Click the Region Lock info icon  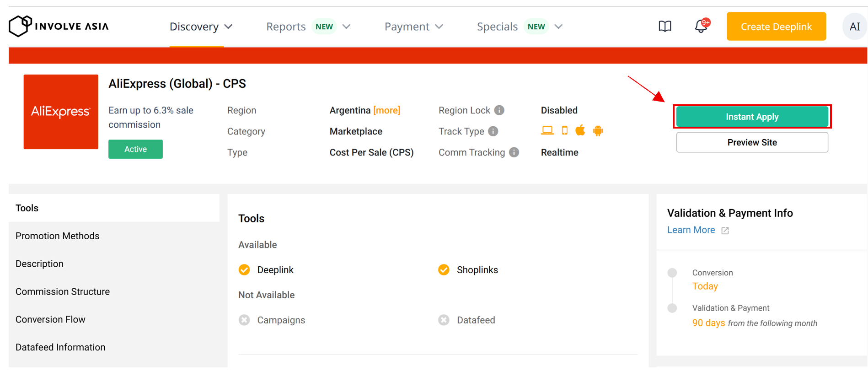pyautogui.click(x=499, y=110)
